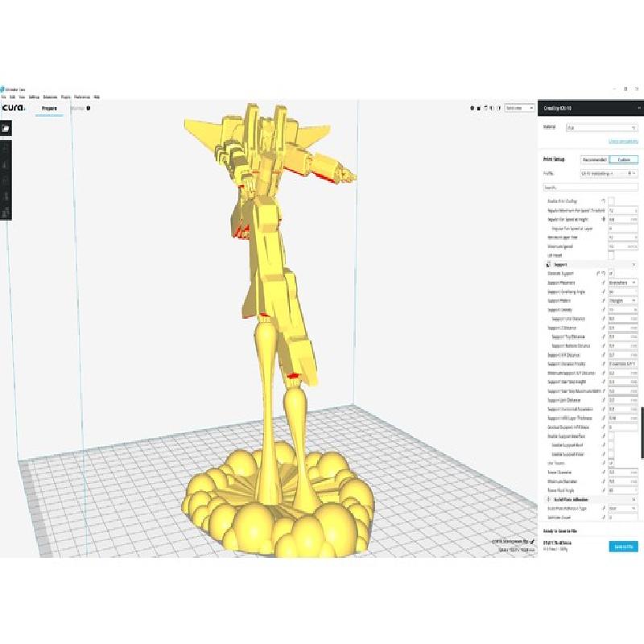Open the Per Model Settings tool
This screenshot has width=644, height=644.
6,213
